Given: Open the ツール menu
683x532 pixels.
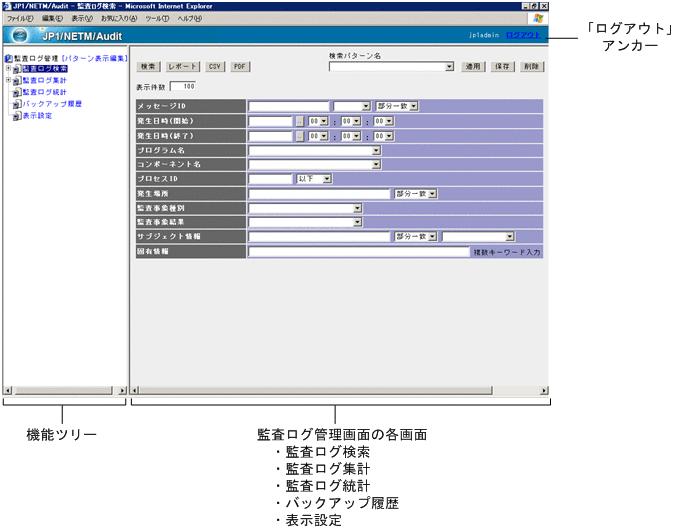Looking at the screenshot, I should pos(157,19).
